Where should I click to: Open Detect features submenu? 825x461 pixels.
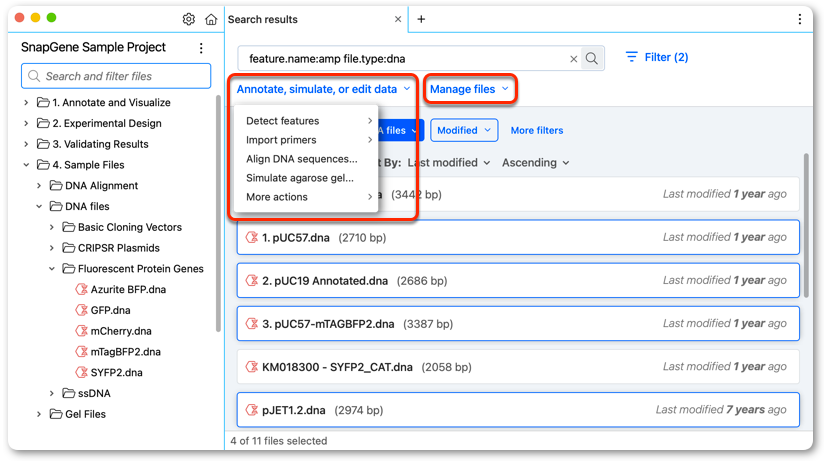tap(309, 121)
